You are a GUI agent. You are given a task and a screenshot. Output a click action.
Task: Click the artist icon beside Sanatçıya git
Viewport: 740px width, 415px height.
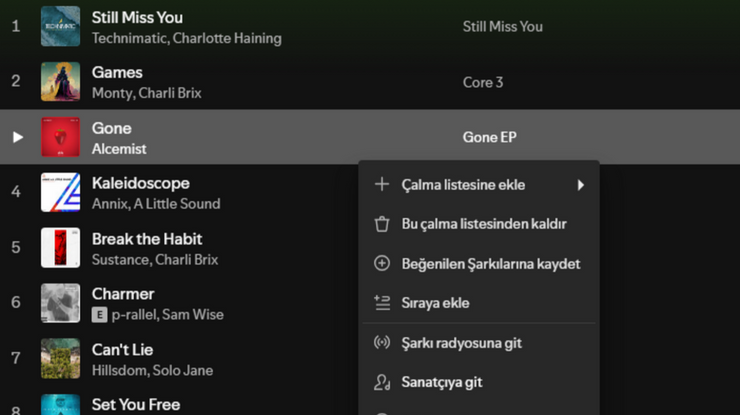(382, 382)
